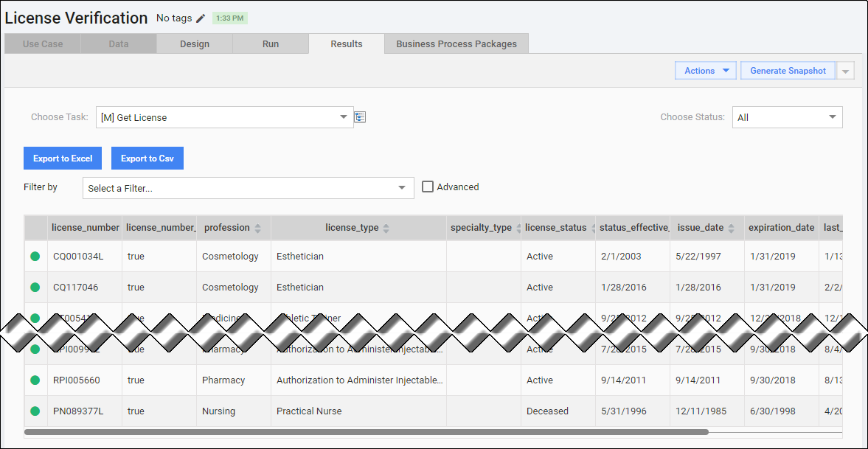Screen dimensions: 868x449
Task: Switch to the Design tab
Action: [194, 43]
